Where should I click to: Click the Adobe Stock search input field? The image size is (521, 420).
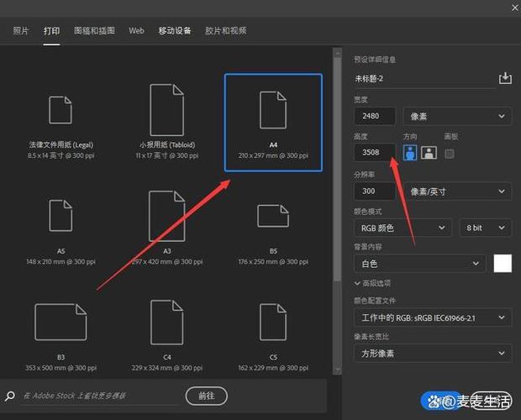point(100,396)
